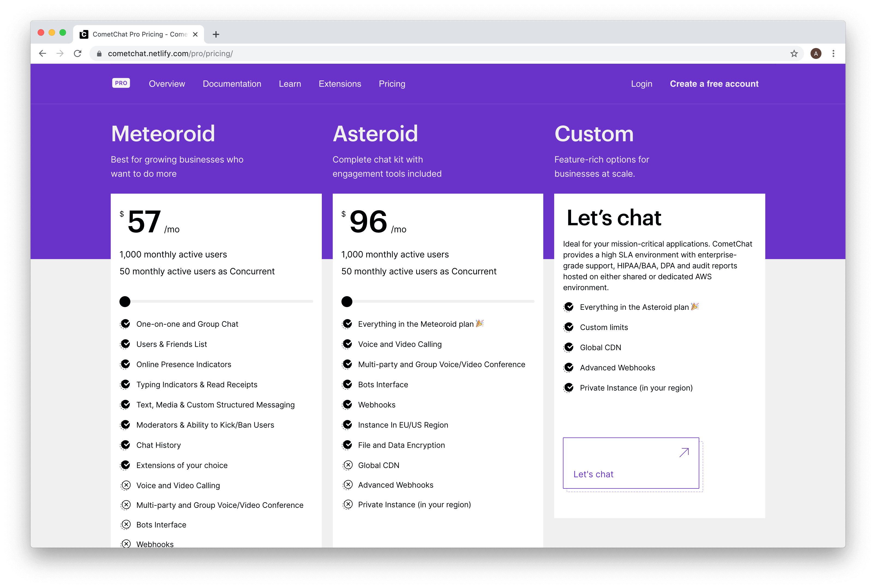Click the PRO logo badge
The height and width of the screenshot is (588, 876).
121,83
